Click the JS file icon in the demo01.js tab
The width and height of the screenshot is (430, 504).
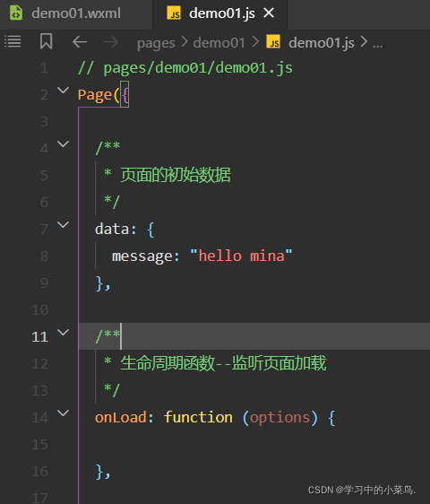174,13
